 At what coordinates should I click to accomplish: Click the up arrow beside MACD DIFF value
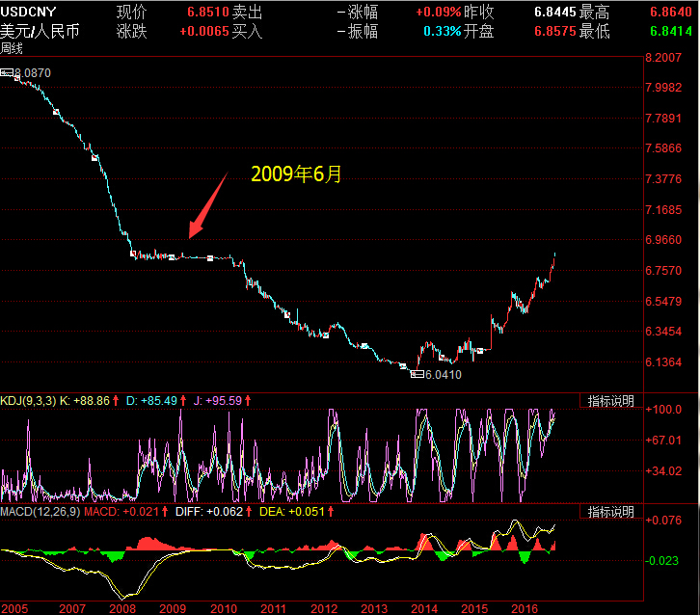click(x=249, y=511)
